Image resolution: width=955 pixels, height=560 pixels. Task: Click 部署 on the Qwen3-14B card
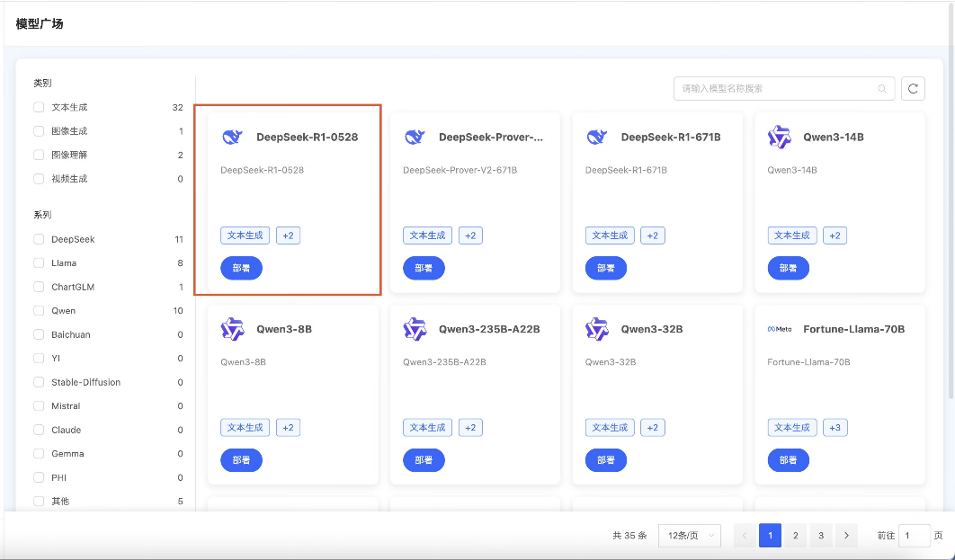(788, 268)
